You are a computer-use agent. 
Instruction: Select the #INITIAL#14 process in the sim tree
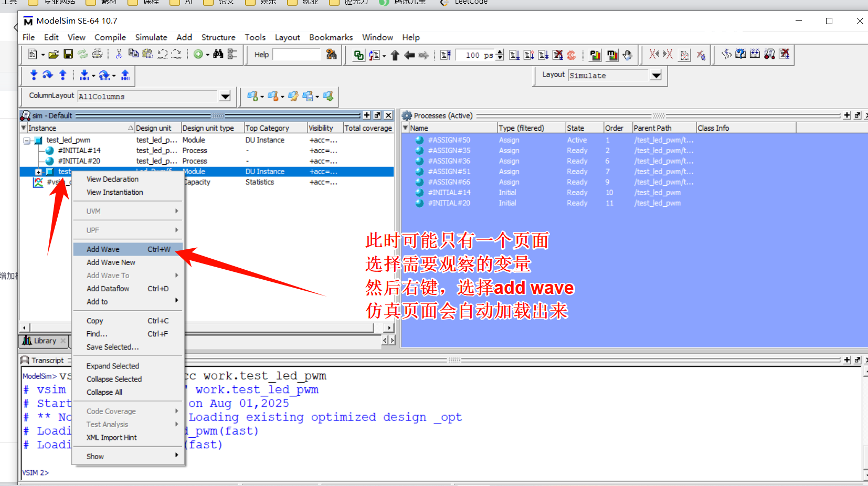pyautogui.click(x=80, y=151)
